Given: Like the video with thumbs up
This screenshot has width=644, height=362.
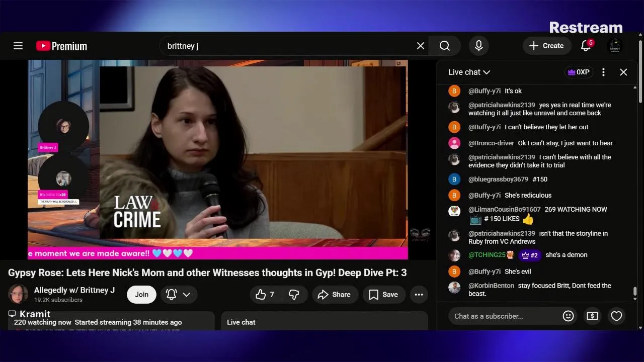Looking at the screenshot, I should point(265,295).
